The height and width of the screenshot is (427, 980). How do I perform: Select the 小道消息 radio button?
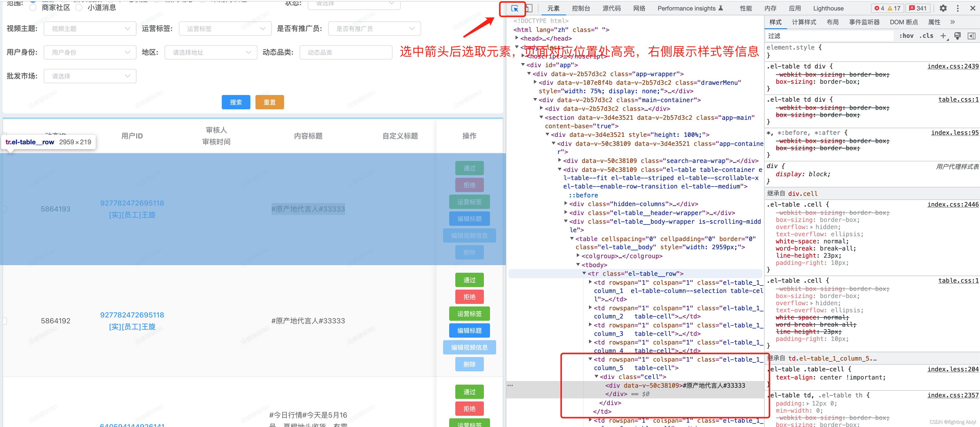pos(79,8)
